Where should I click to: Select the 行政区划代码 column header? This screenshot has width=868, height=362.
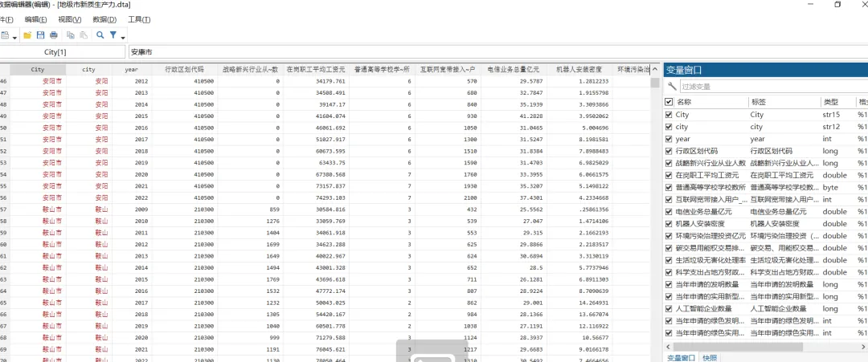(x=184, y=70)
